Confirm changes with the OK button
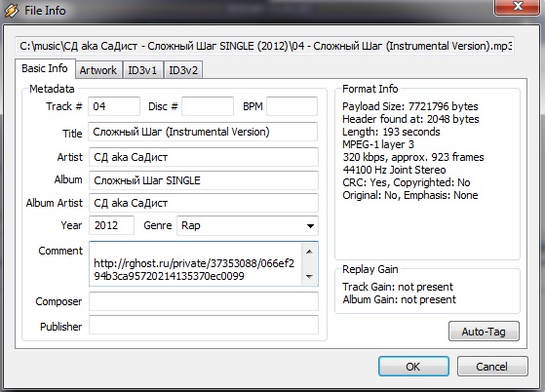 (x=413, y=367)
